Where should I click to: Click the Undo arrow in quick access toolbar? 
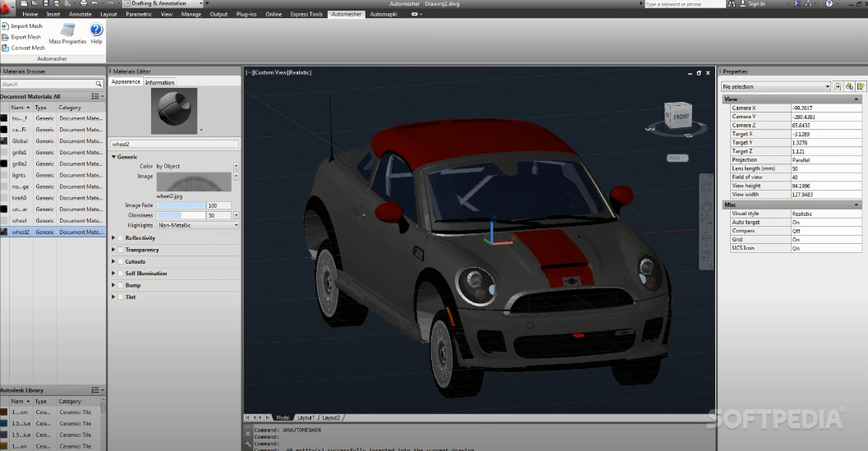tap(94, 3)
